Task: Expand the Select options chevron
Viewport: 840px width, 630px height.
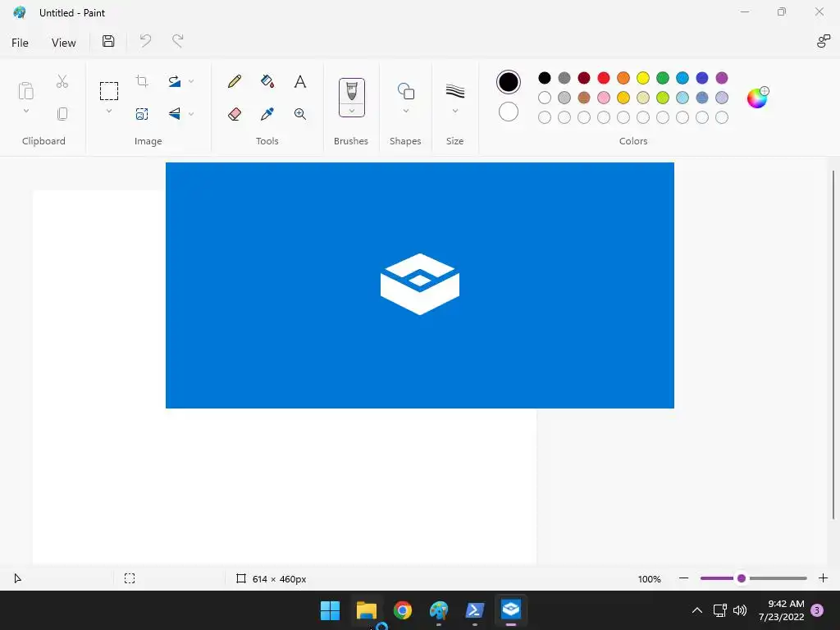Action: click(x=109, y=111)
